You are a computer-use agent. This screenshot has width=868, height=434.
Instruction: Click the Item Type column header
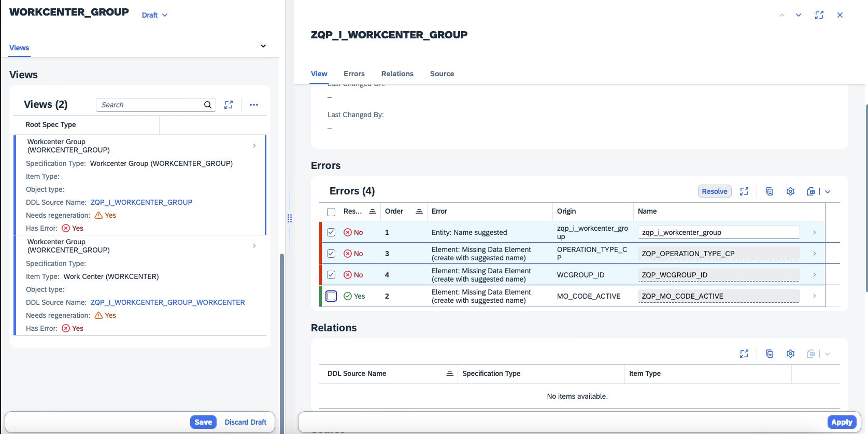click(x=708, y=373)
